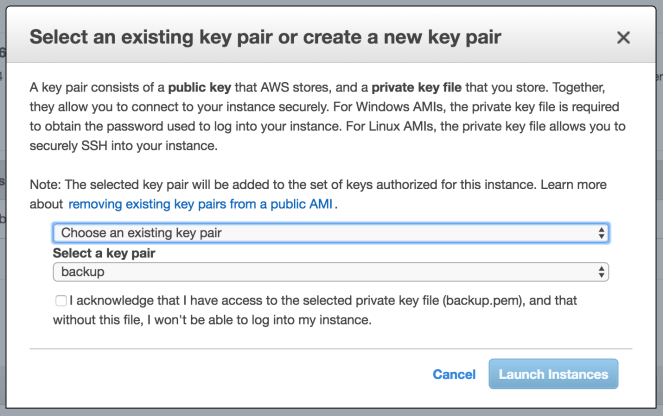
Task: Tick the private key acknowledgment checkbox
Action: [x=62, y=300]
